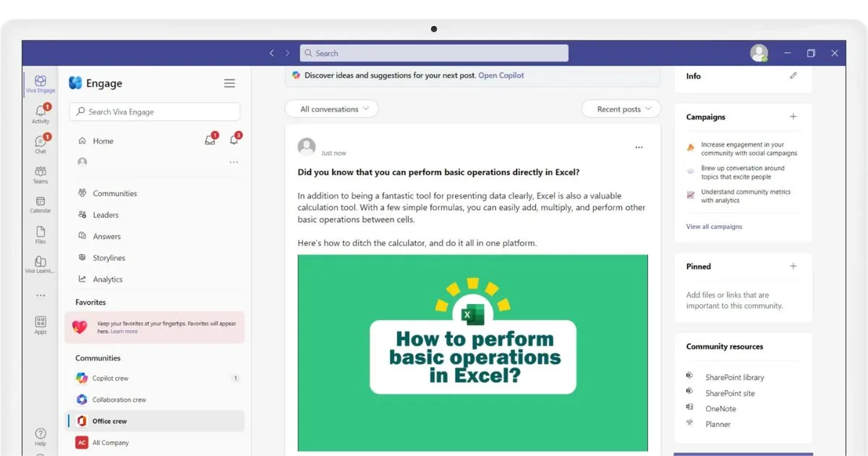
Task: Add a pinned item with the plus icon
Action: 793,266
